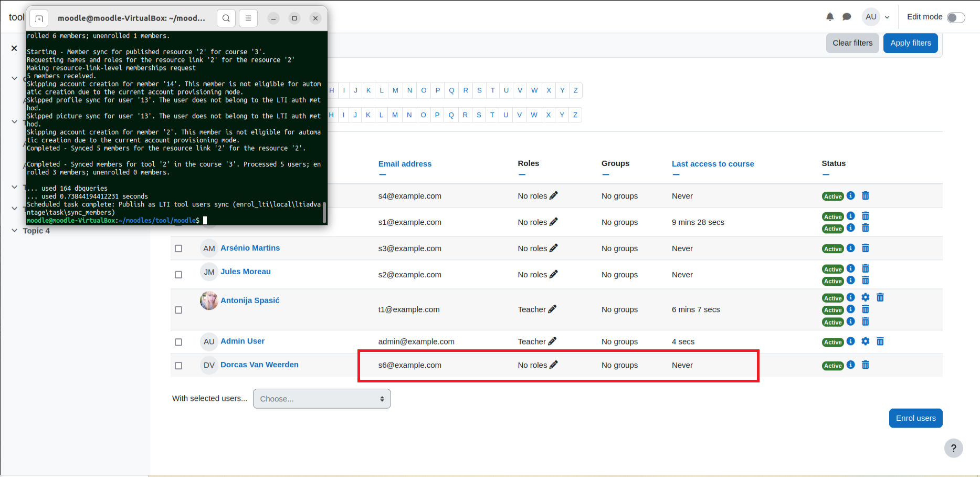Select checkbox for Antonija Spasić
This screenshot has height=477, width=980.
coord(178,310)
